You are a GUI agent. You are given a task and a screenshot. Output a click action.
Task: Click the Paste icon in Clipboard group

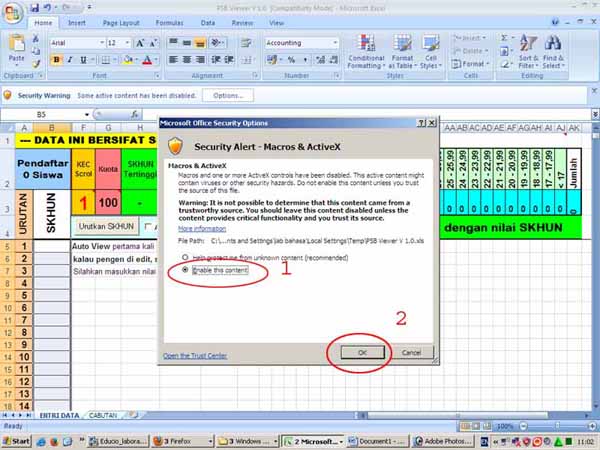pos(17,50)
